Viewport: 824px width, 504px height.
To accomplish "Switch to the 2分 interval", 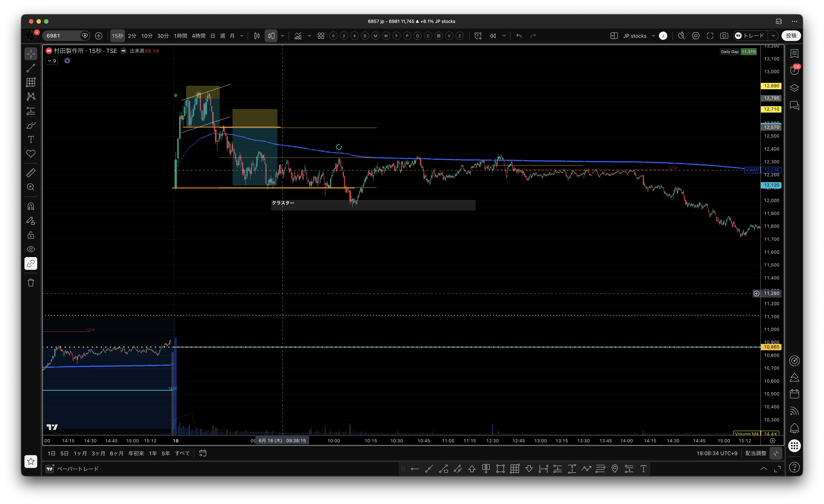I will click(132, 36).
